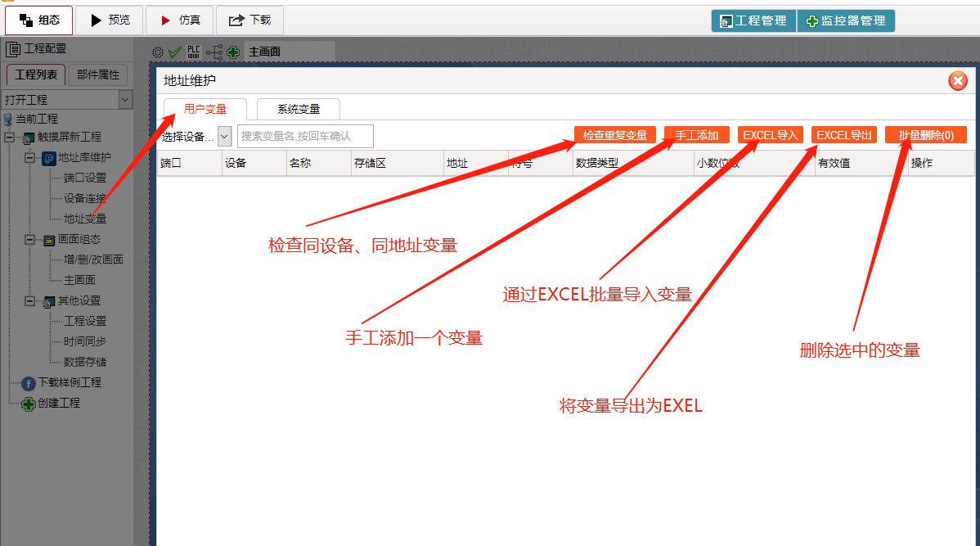This screenshot has height=546, width=980.
Task: Click the gear settings icon in toolbar
Action: [158, 52]
